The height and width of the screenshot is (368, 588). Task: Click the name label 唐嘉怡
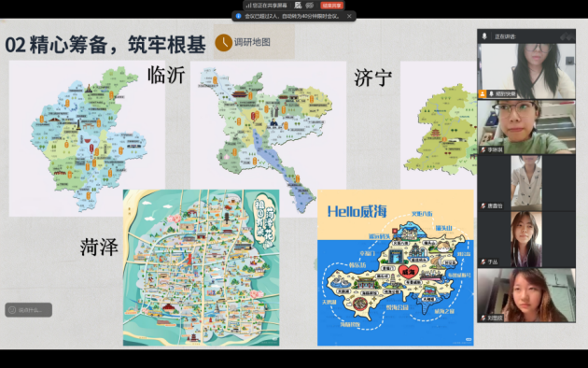click(x=495, y=205)
